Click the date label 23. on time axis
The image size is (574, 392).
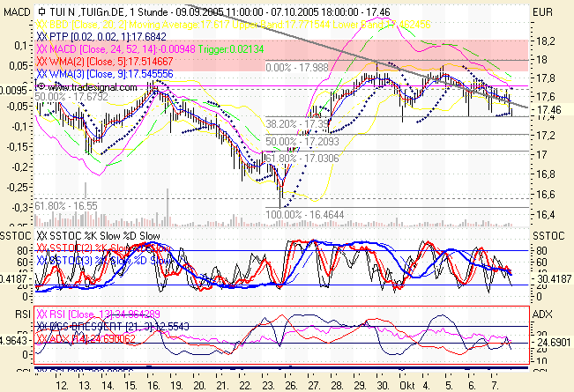pyautogui.click(x=268, y=386)
